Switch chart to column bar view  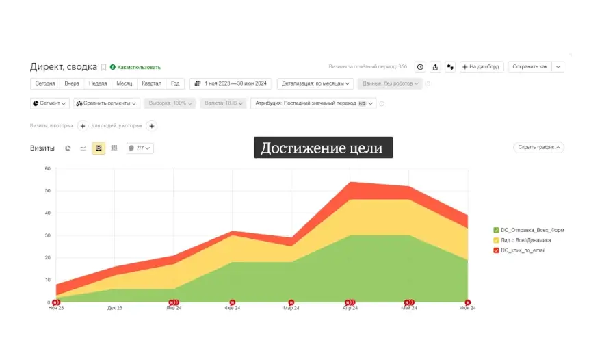[x=114, y=148]
